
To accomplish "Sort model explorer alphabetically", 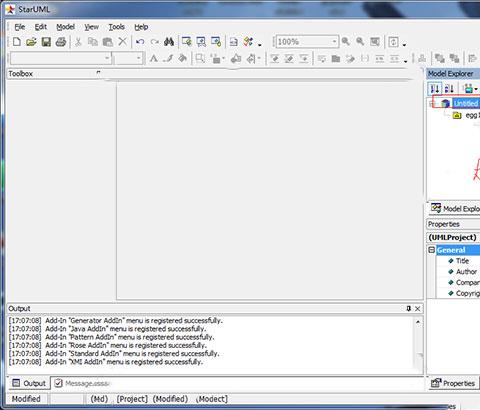I will coord(449,89).
